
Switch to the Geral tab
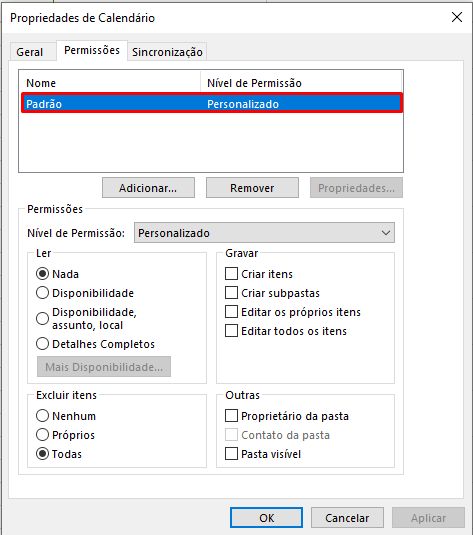pos(30,52)
